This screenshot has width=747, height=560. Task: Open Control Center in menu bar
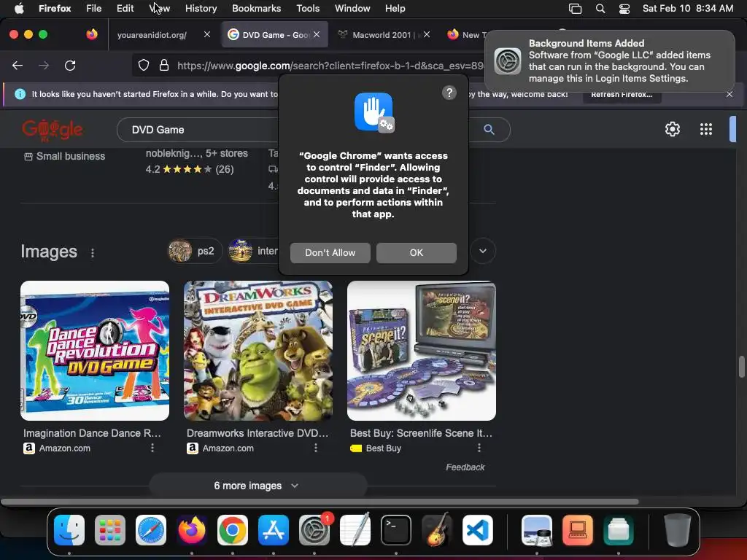click(x=624, y=9)
